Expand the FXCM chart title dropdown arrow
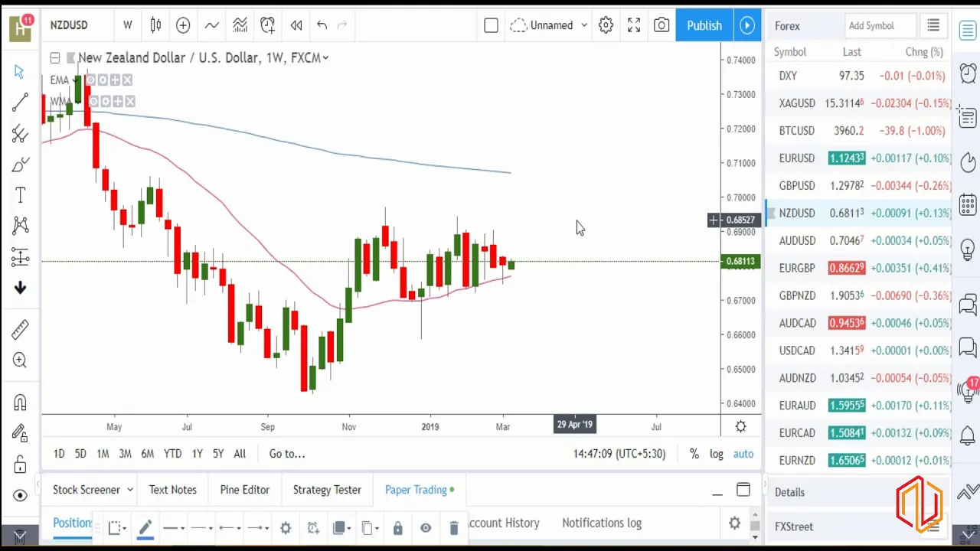The height and width of the screenshot is (551, 980). pos(325,57)
